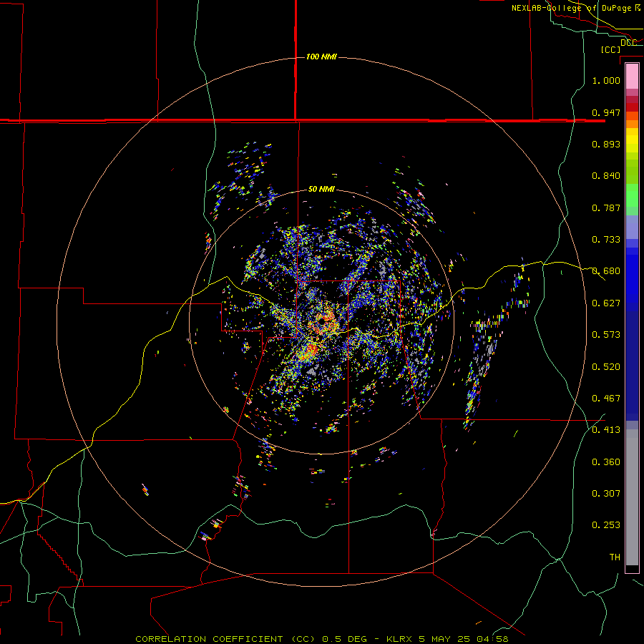Pick the dark navy band of color bar
Image resolution: width=644 pixels, height=644 pixels.
click(x=632, y=366)
